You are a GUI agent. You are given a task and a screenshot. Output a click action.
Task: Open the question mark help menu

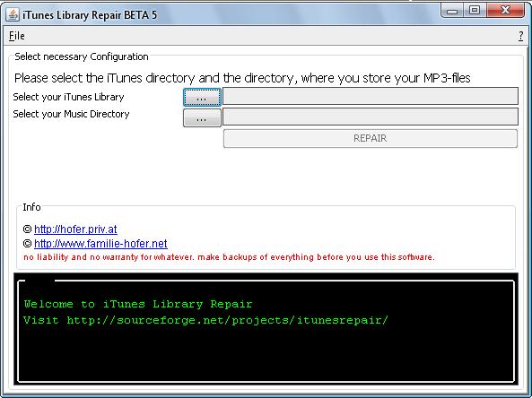[521, 36]
